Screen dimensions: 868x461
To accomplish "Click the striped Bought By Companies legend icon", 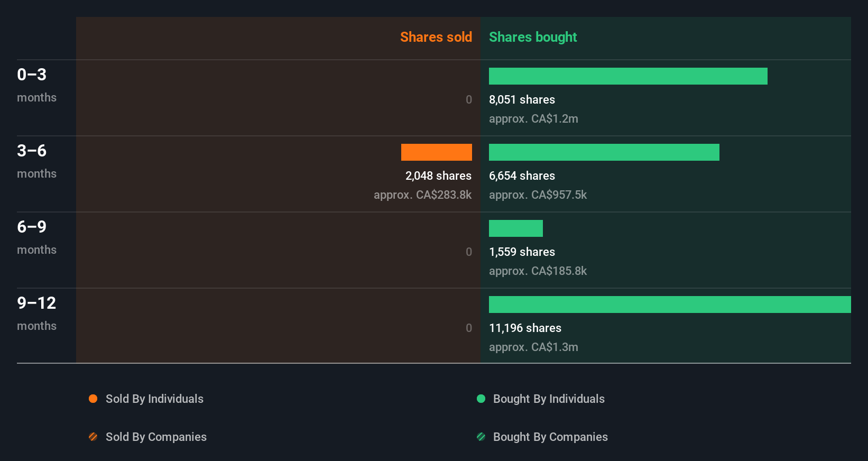I will pos(481,437).
